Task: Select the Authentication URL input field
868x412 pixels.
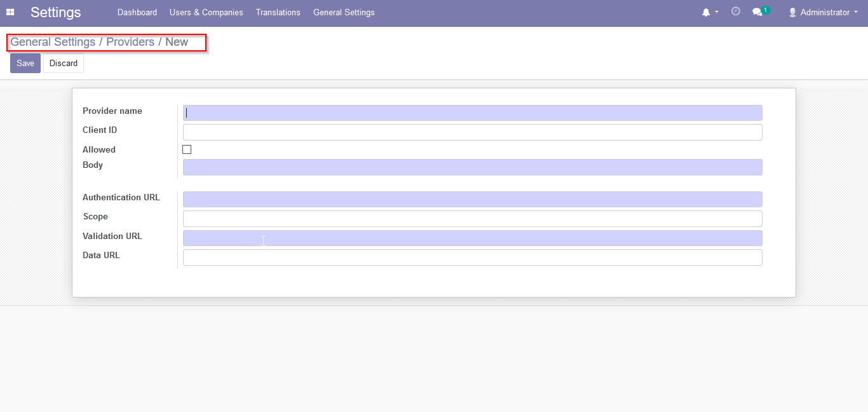Action: click(472, 200)
